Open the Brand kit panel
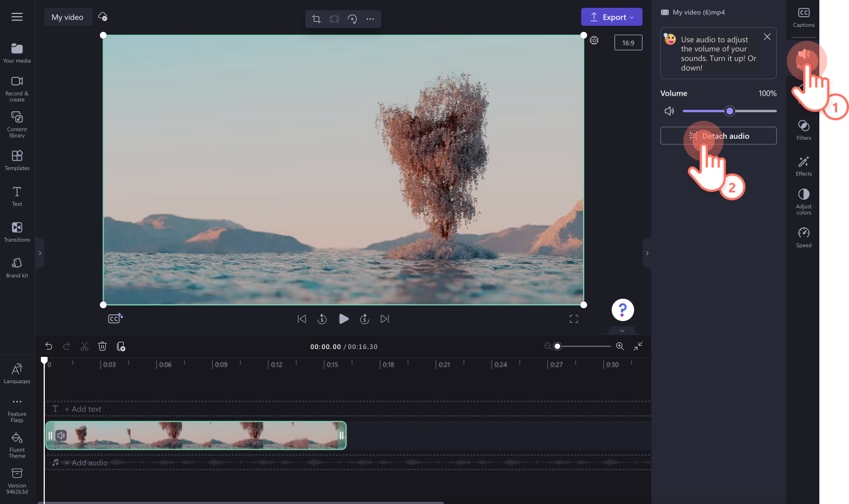Viewport: 849px width, 504px height. pos(17,267)
